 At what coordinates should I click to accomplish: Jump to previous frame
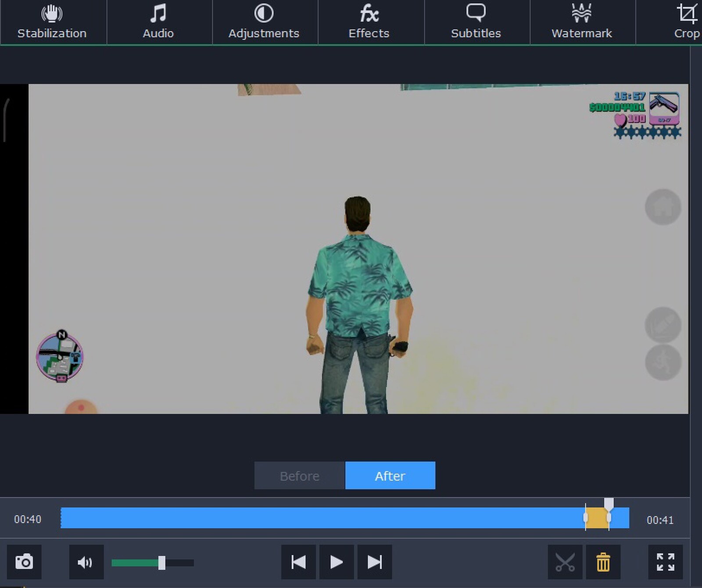298,562
